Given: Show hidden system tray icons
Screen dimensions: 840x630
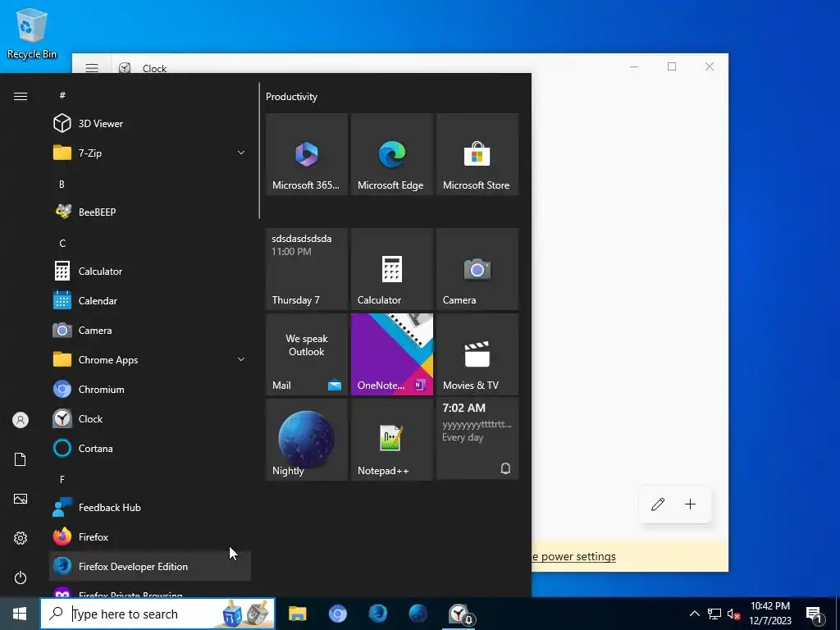Looking at the screenshot, I should tap(694, 614).
